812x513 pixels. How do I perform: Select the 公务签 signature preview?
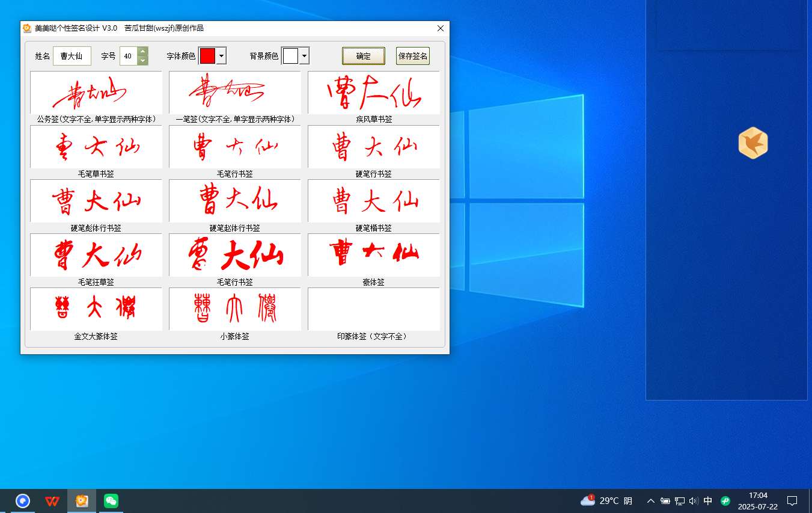click(96, 93)
